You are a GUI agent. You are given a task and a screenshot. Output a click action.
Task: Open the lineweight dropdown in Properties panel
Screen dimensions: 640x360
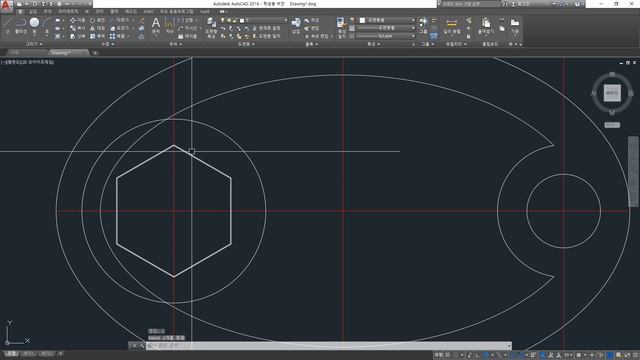tap(413, 28)
